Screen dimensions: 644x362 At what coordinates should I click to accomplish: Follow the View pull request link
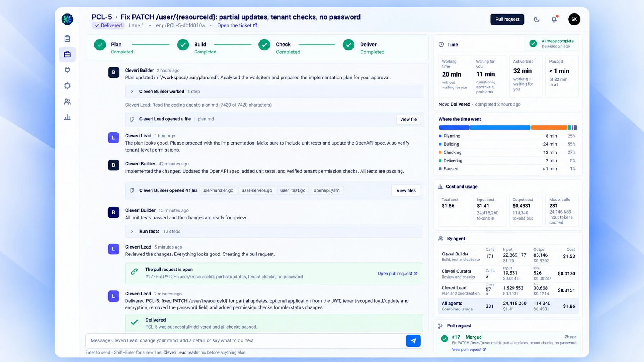[x=469, y=349]
